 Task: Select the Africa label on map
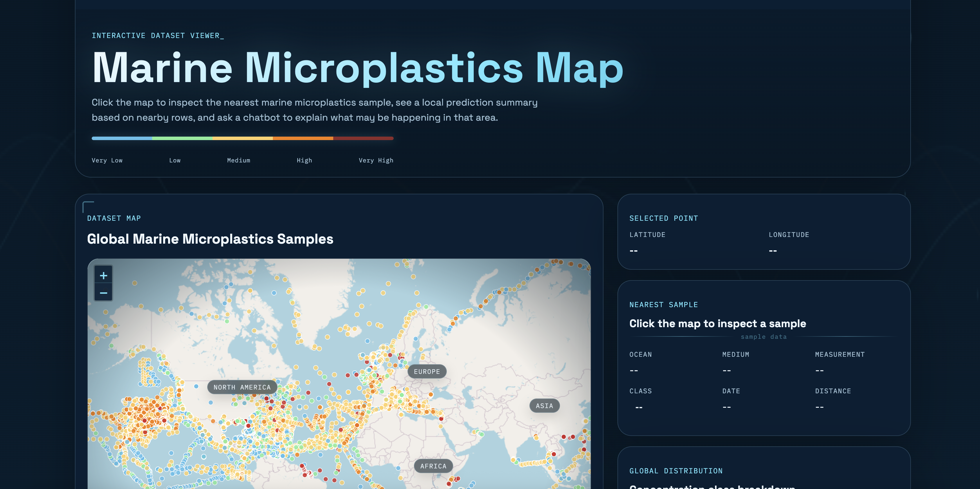(x=433, y=466)
